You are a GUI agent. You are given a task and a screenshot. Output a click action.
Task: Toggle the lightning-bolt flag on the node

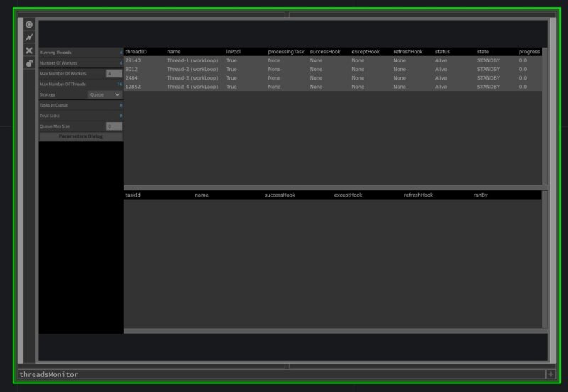coord(29,38)
